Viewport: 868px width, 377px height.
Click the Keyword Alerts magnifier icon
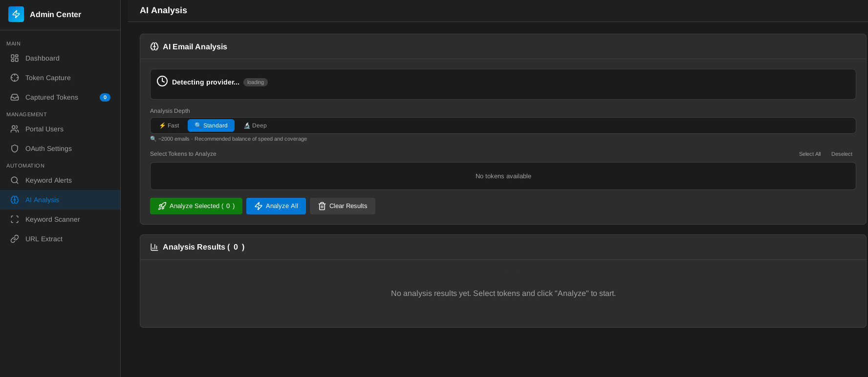coord(15,180)
